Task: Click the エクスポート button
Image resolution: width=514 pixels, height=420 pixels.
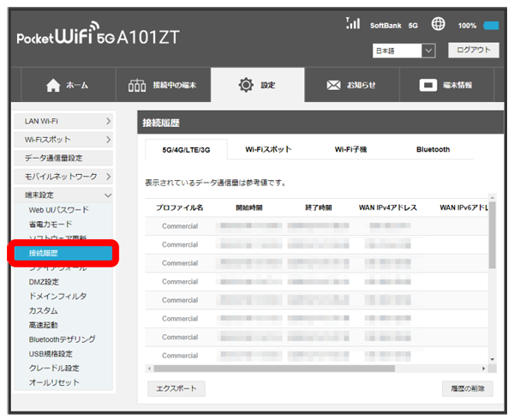Action: (176, 388)
